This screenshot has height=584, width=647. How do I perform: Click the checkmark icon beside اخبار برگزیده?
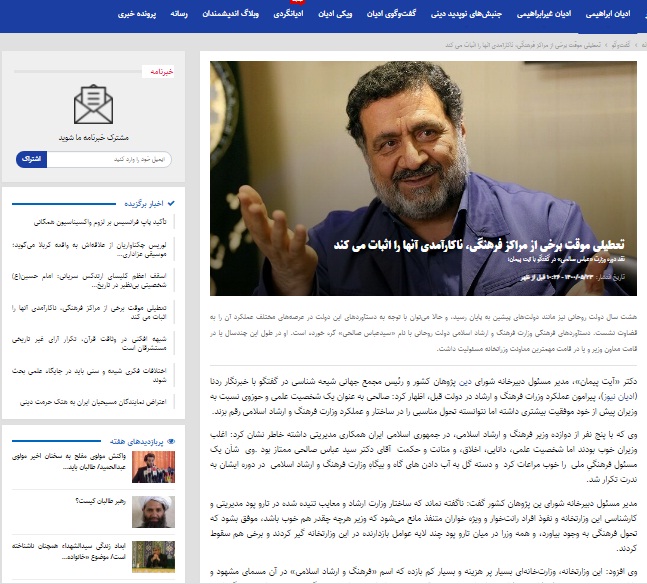click(170, 202)
